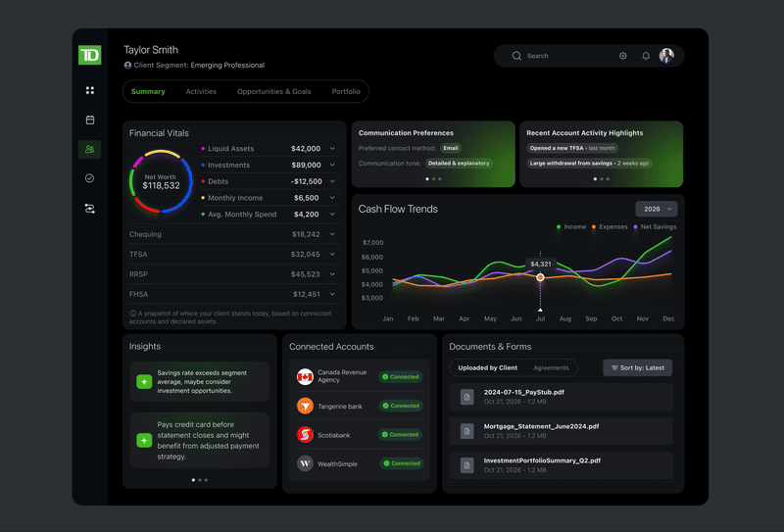Select the Agreements documents tab
Viewport: 784px width, 532px height.
tap(551, 368)
